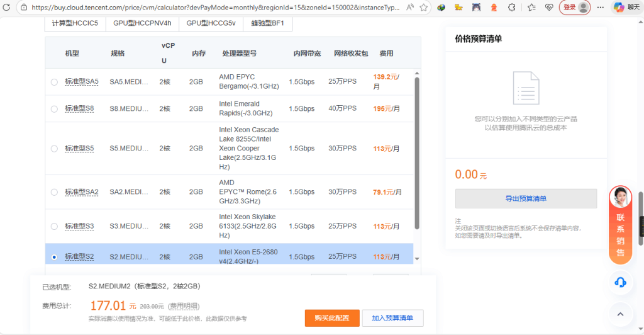Open the browser settings ellipsis menu
Viewport: 644px width, 335px height.
point(601,8)
